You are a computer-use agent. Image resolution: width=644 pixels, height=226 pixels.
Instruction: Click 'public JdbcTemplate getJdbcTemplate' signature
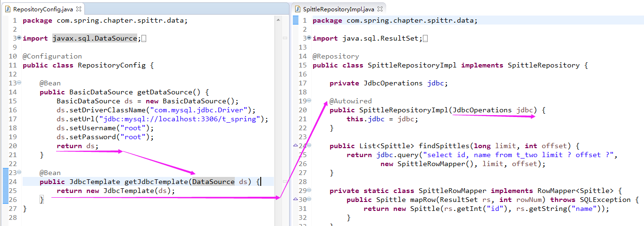click(149, 182)
